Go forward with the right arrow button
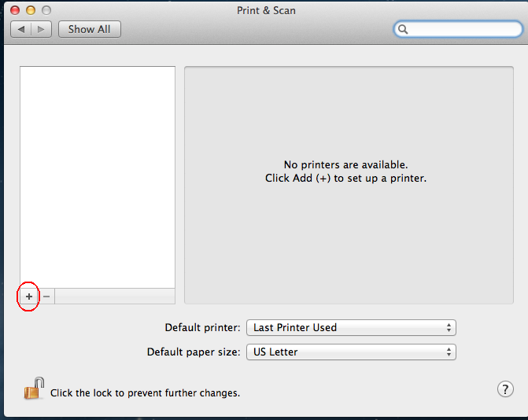 41,29
